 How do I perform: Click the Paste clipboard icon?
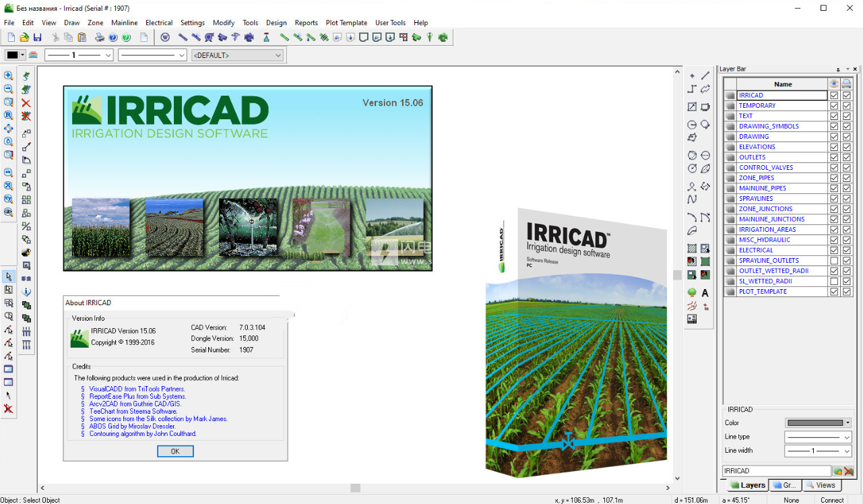(x=82, y=38)
